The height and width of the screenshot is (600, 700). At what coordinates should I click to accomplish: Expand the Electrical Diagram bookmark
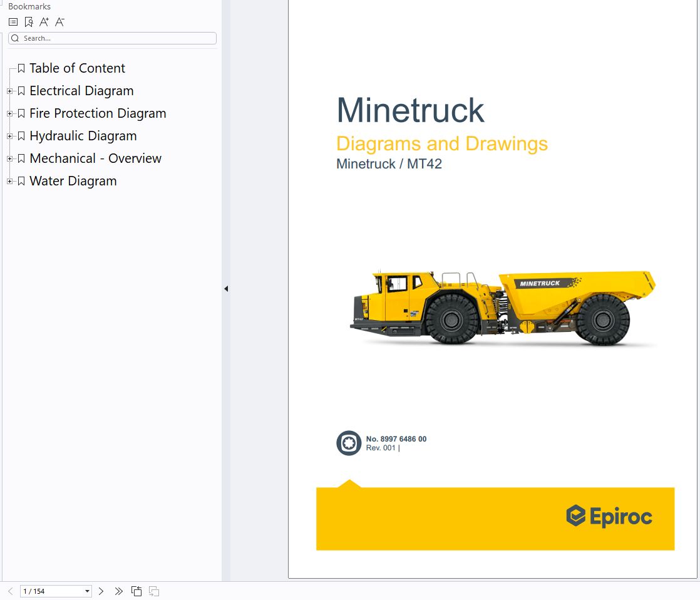tap(9, 91)
